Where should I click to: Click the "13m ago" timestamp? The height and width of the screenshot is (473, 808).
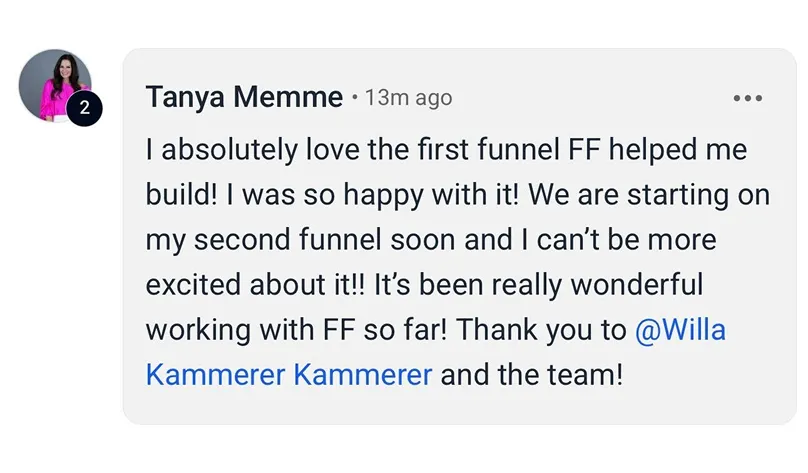point(408,97)
